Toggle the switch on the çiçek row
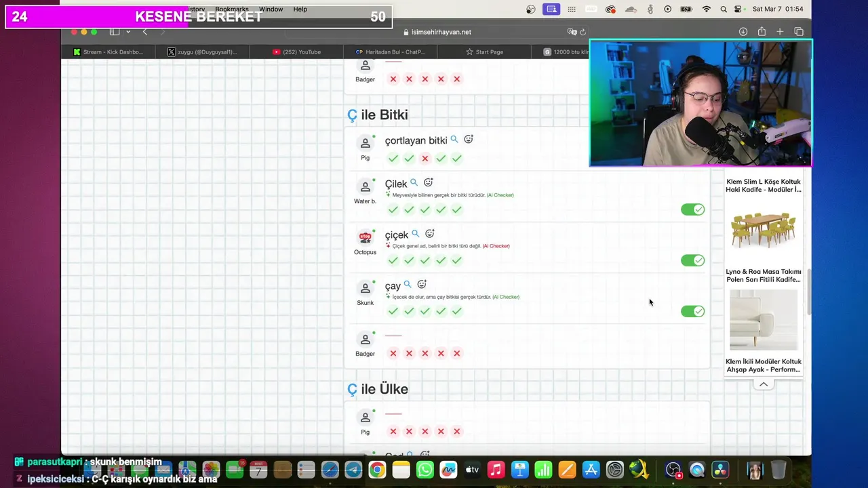 click(692, 260)
